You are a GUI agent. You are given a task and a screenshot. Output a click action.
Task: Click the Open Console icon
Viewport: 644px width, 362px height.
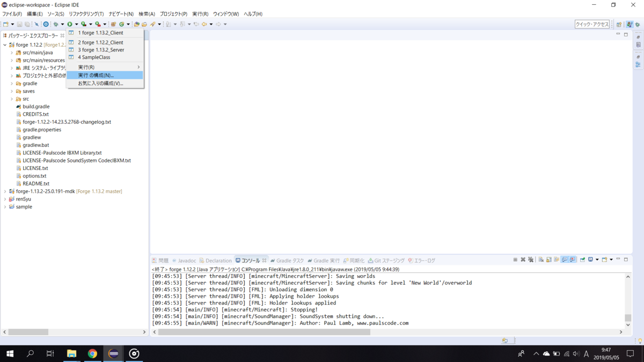coord(604,260)
